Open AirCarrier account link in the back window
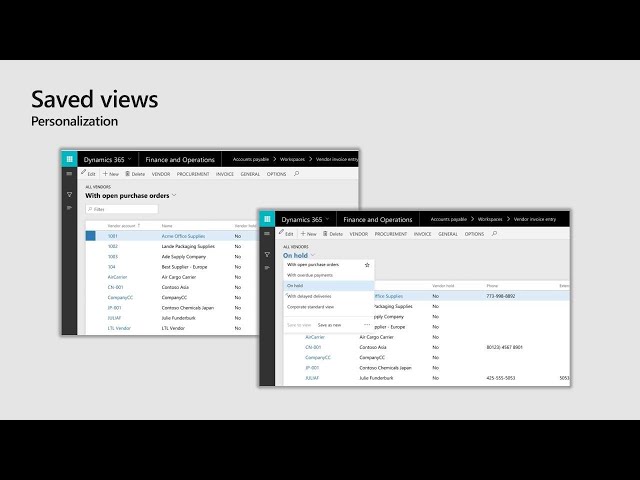The image size is (640, 480). coord(118,277)
